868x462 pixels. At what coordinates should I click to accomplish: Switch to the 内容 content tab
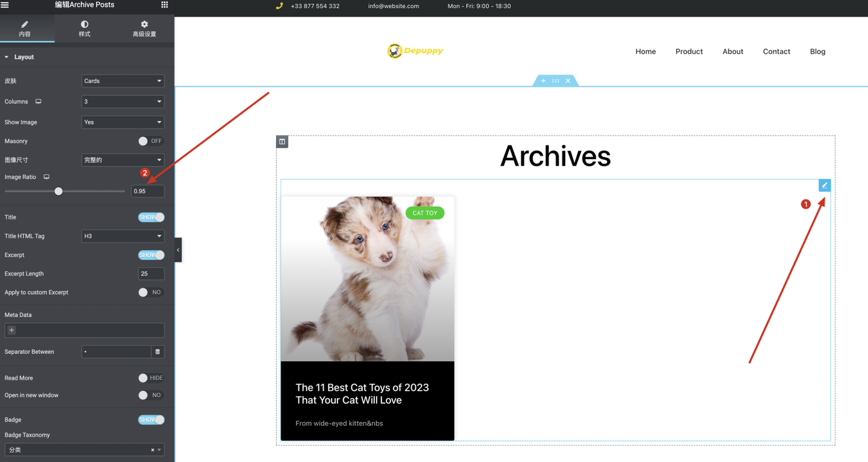coord(25,29)
